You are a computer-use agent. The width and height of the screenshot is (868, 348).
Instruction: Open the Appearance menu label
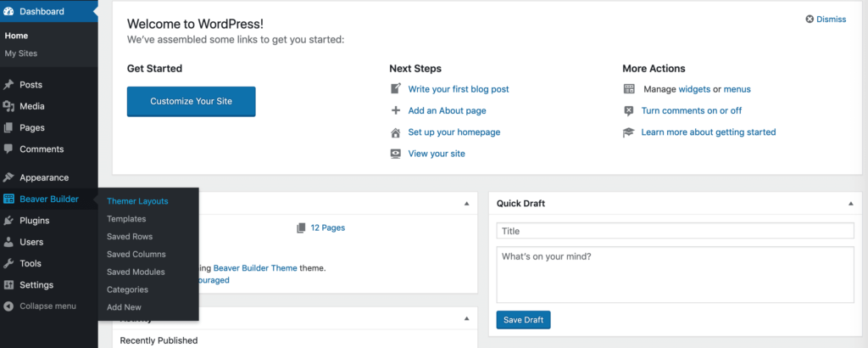[x=44, y=178]
